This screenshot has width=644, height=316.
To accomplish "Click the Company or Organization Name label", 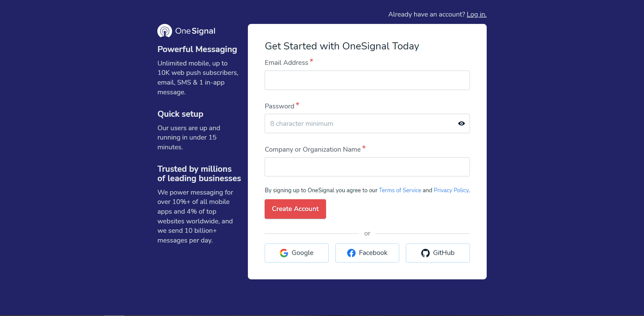I will [312, 149].
